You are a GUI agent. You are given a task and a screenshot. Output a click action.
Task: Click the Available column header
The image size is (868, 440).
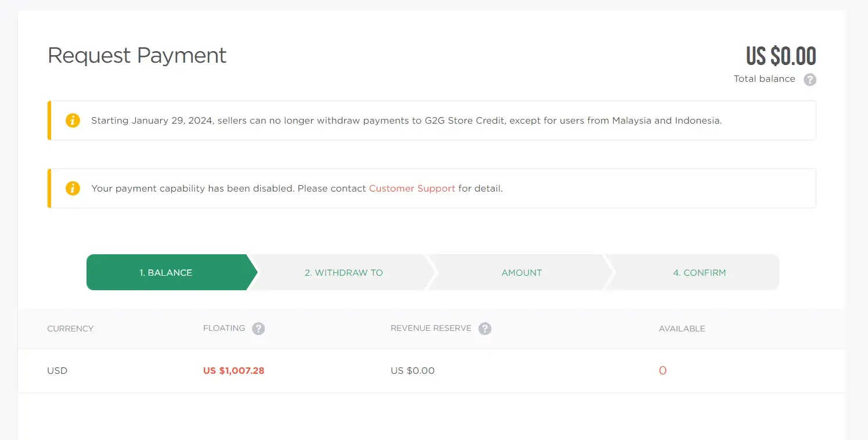pos(682,329)
